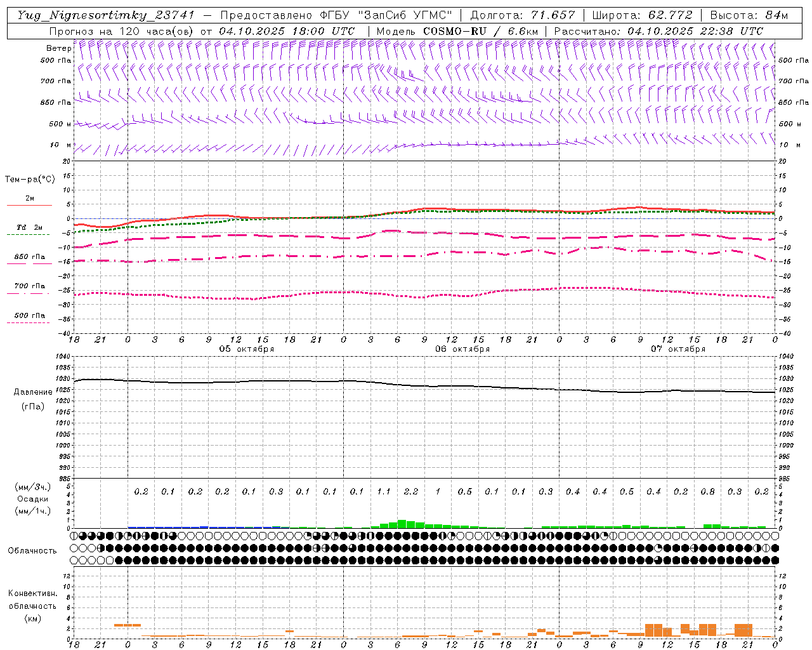The width and height of the screenshot is (812, 650).
Task: Click the 06 октября date label
Action: [x=462, y=349]
